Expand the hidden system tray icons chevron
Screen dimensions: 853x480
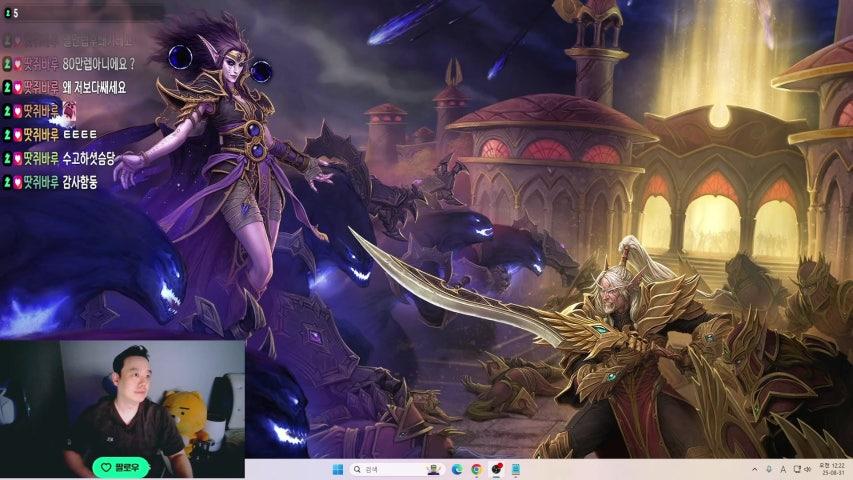[x=755, y=469]
